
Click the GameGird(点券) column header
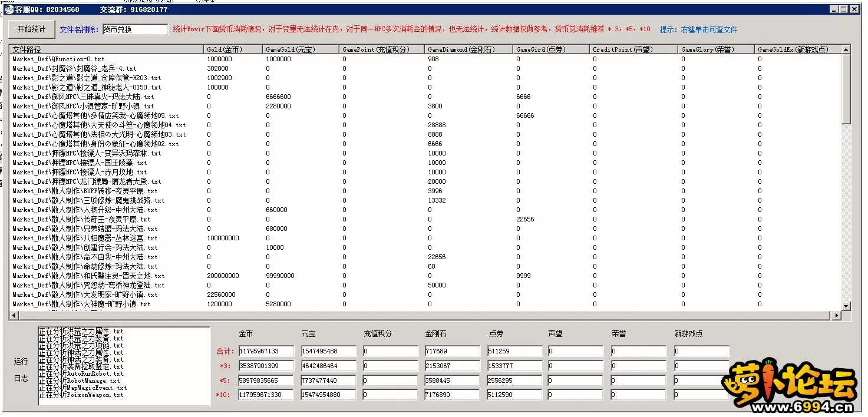point(551,49)
